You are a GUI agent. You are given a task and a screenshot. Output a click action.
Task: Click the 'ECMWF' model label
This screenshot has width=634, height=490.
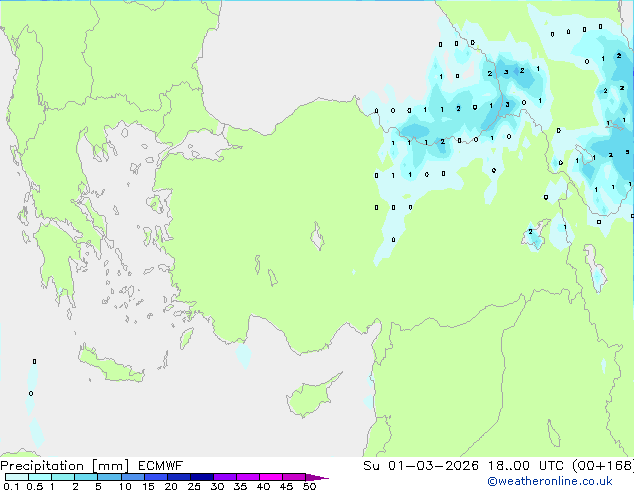click(161, 466)
